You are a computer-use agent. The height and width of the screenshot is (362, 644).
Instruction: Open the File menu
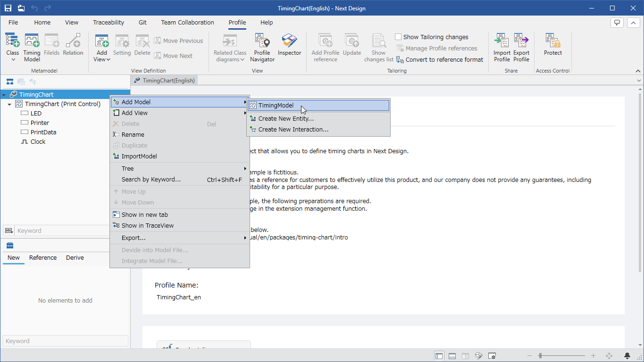pyautogui.click(x=13, y=22)
